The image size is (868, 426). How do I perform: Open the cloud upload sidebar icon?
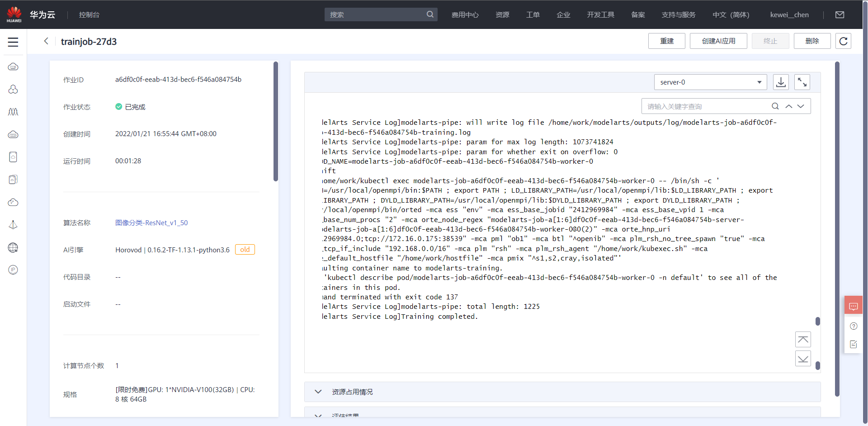[13, 202]
